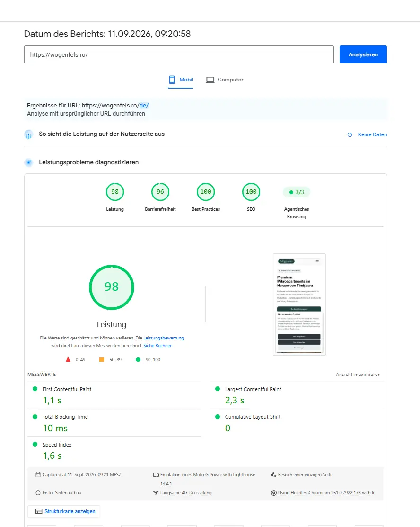Click the device icon beside Emulation eines Moto G
This screenshot has width=420, height=527.
pyautogui.click(x=156, y=475)
